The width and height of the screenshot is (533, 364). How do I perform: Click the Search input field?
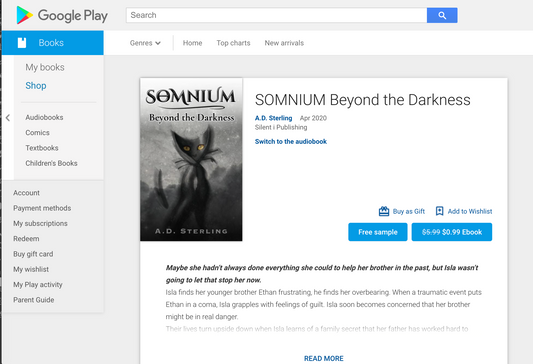[x=276, y=15]
